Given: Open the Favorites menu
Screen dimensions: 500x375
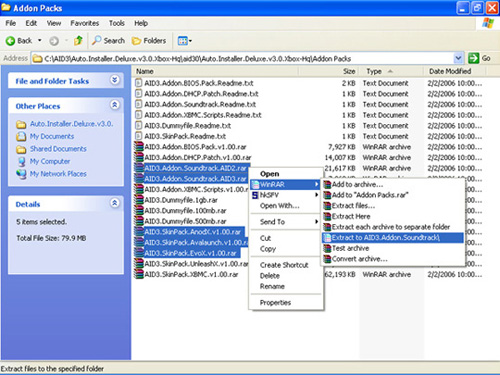Looking at the screenshot, I should point(85,23).
